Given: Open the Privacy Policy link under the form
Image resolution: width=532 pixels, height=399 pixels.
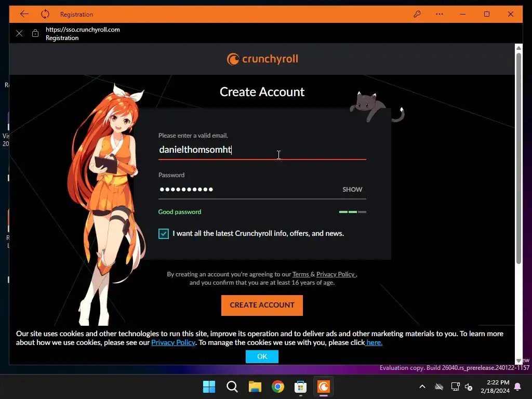Looking at the screenshot, I should [x=336, y=274].
